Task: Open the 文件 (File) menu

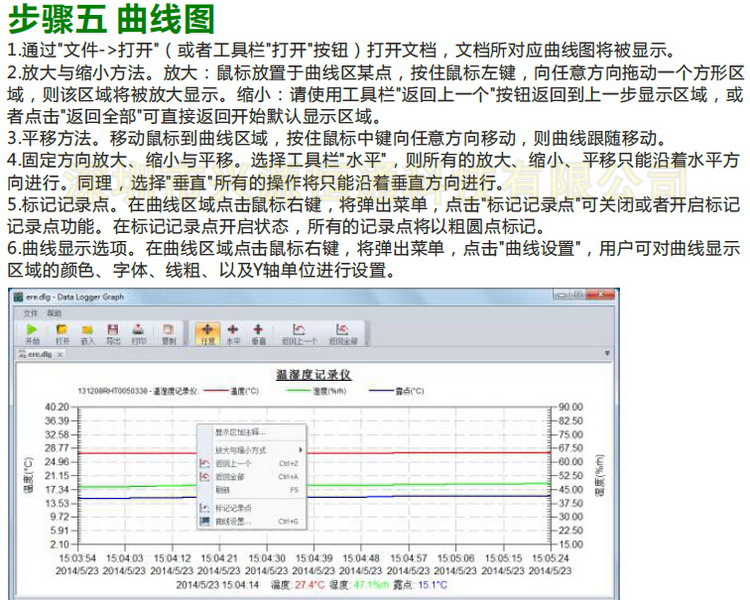Action: pyautogui.click(x=30, y=313)
